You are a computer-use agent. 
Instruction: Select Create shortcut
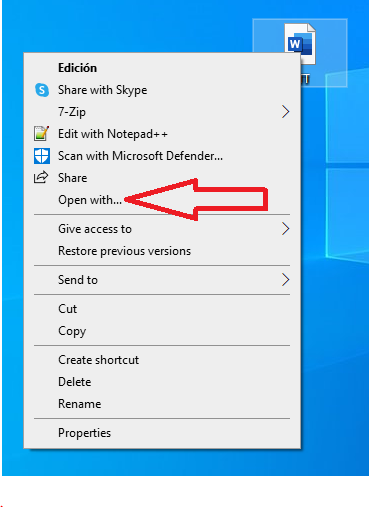[x=162, y=360]
